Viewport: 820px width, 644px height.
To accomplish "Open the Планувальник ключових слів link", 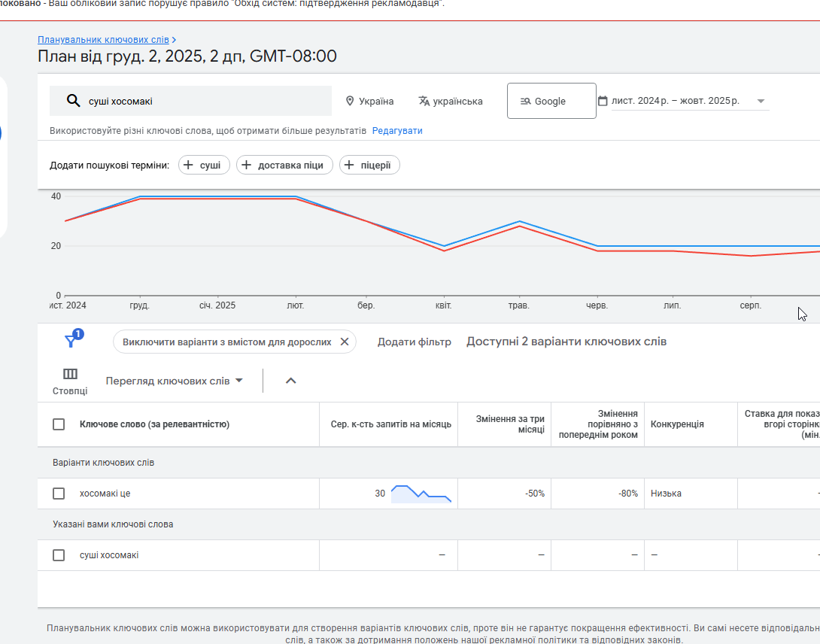I will click(x=103, y=40).
